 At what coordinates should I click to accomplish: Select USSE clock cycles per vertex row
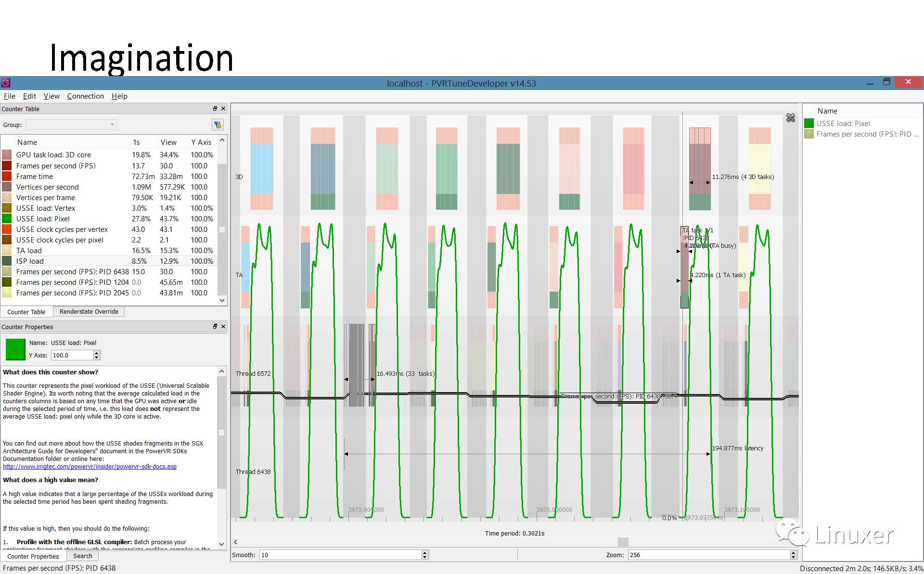pyautogui.click(x=109, y=229)
